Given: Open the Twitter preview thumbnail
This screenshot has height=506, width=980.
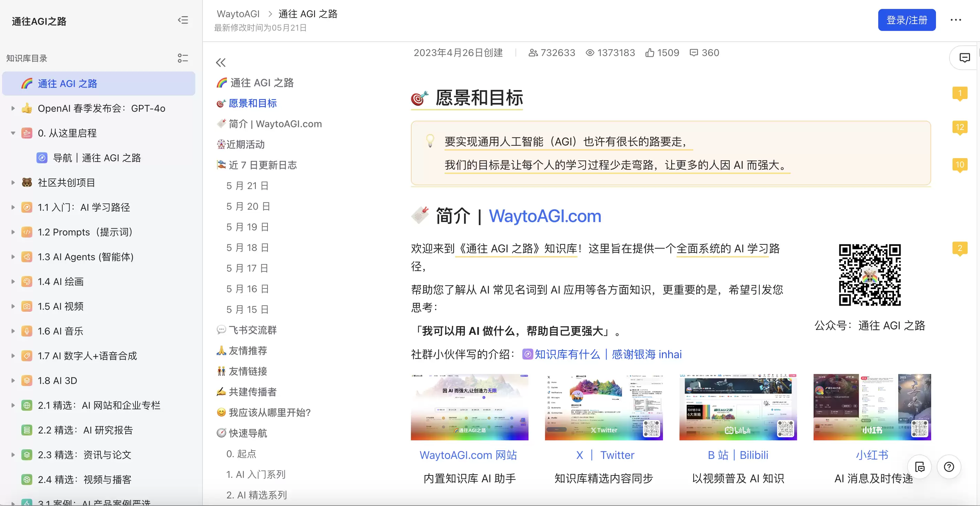Looking at the screenshot, I should (x=604, y=407).
